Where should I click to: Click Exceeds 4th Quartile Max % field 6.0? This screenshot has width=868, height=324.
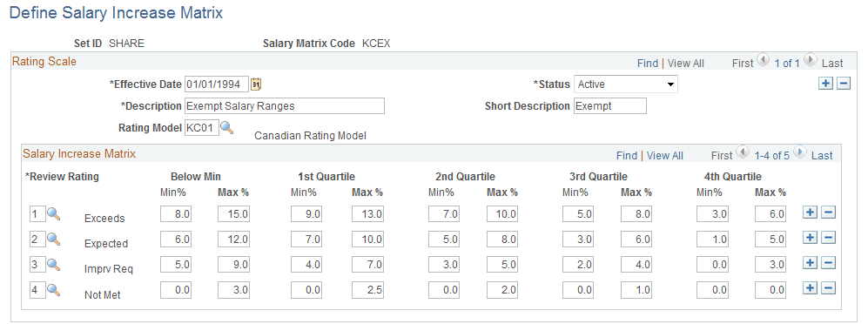770,213
